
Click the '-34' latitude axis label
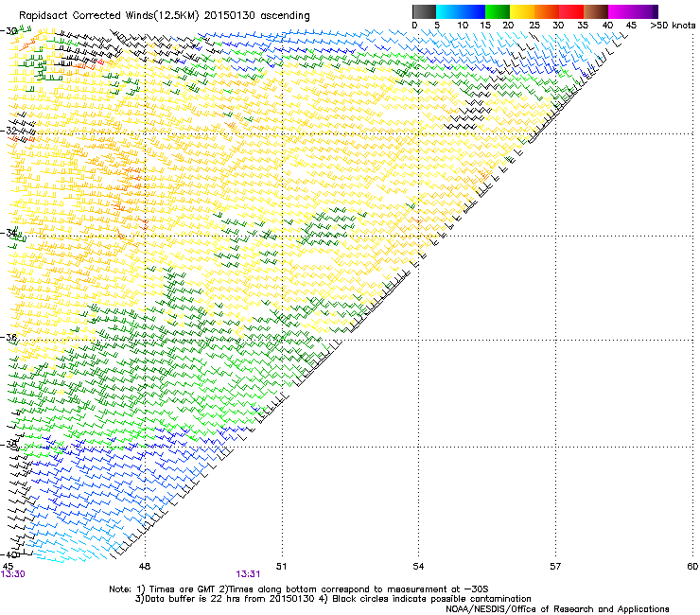click(x=9, y=233)
